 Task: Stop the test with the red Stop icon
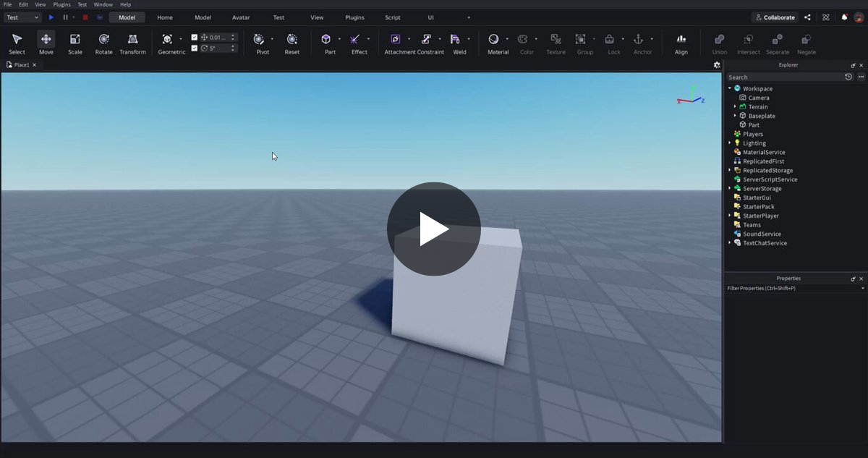[85, 17]
